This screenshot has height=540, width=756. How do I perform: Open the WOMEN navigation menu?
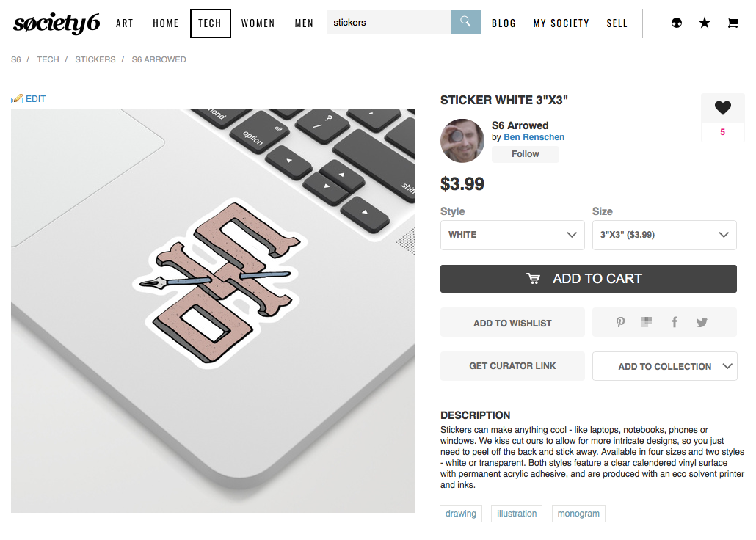tap(258, 23)
